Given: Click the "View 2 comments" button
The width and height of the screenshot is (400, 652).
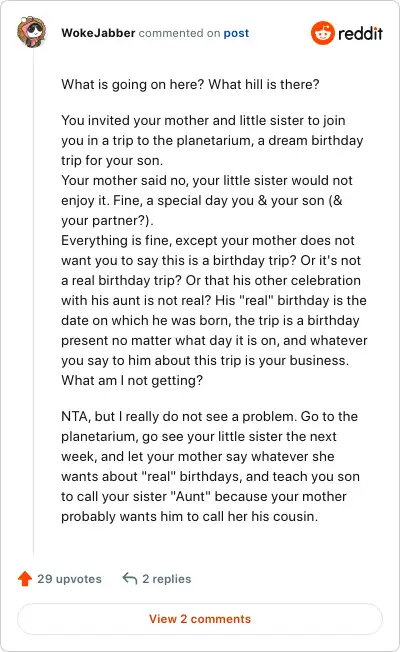Looking at the screenshot, I should coord(200,619).
